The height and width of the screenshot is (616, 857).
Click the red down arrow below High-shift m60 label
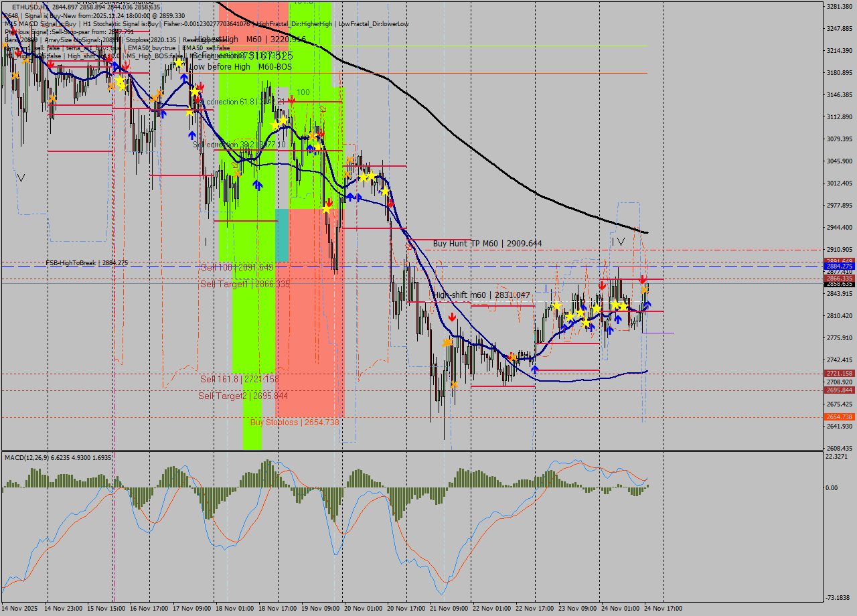tap(453, 317)
